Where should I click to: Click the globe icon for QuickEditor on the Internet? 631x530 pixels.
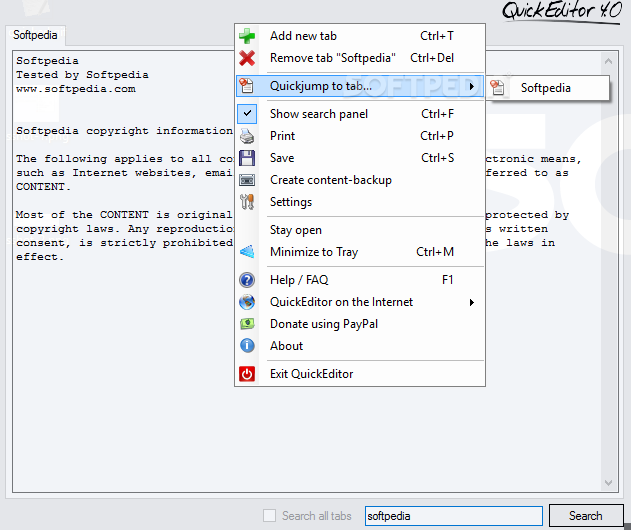pyautogui.click(x=247, y=302)
